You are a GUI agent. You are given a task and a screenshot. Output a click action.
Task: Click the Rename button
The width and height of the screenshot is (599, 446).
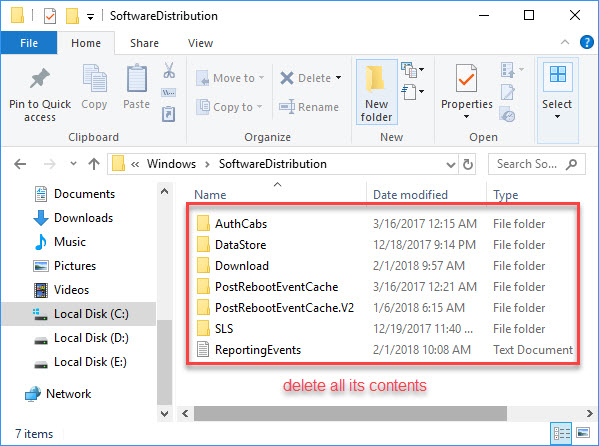[x=309, y=107]
